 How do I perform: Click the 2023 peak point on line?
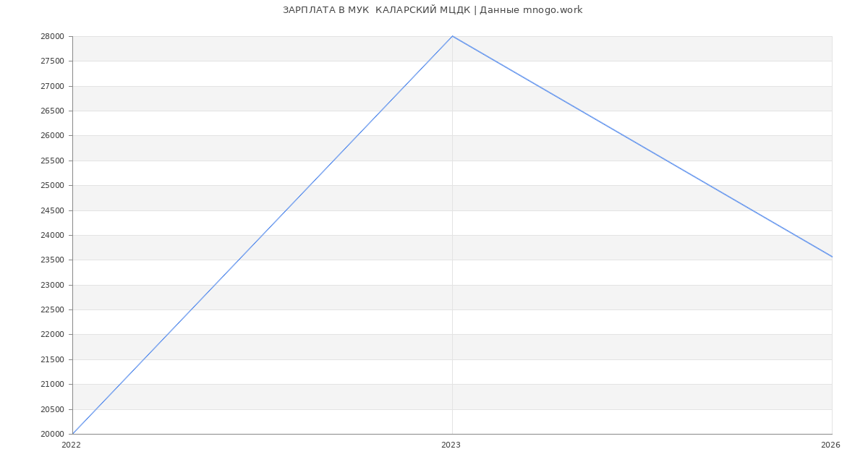pos(452,36)
